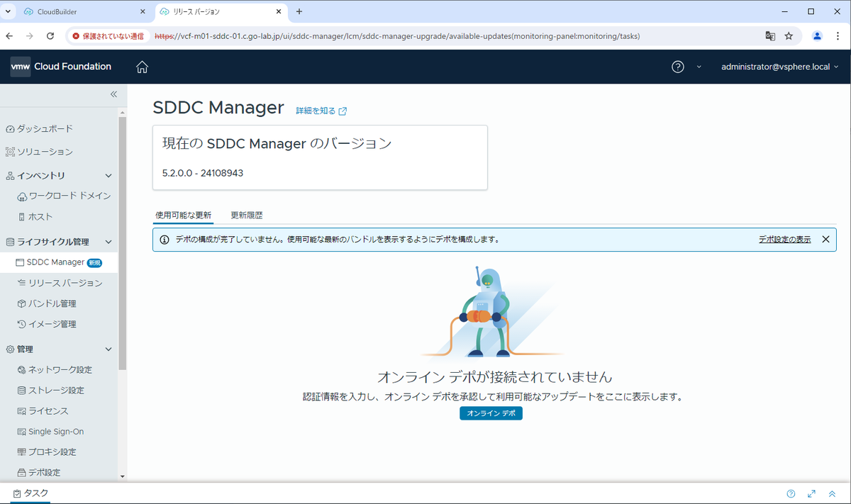
Task: Open Chrome profile icon
Action: [818, 36]
